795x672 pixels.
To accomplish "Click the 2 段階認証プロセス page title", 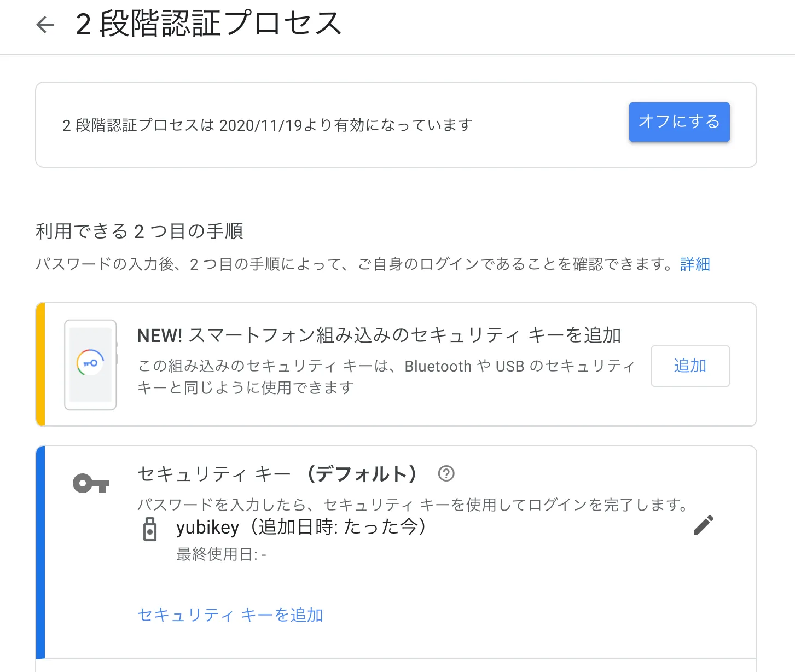I will coord(208,25).
